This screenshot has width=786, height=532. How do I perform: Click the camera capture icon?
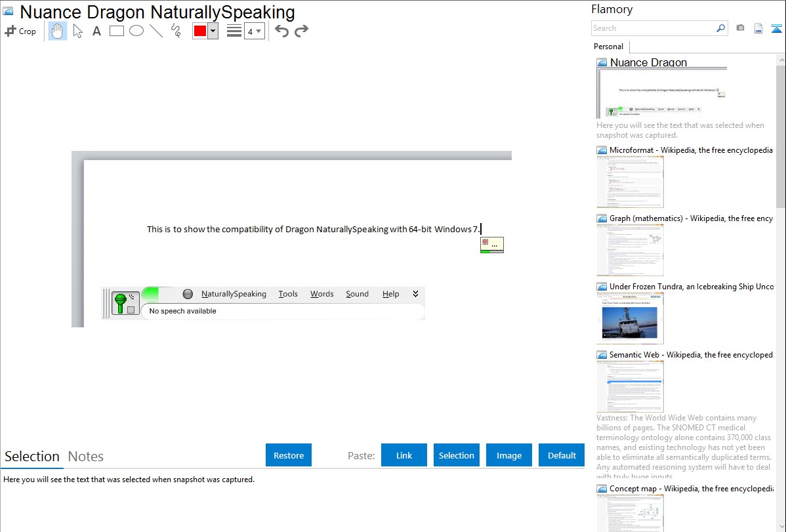pyautogui.click(x=740, y=28)
